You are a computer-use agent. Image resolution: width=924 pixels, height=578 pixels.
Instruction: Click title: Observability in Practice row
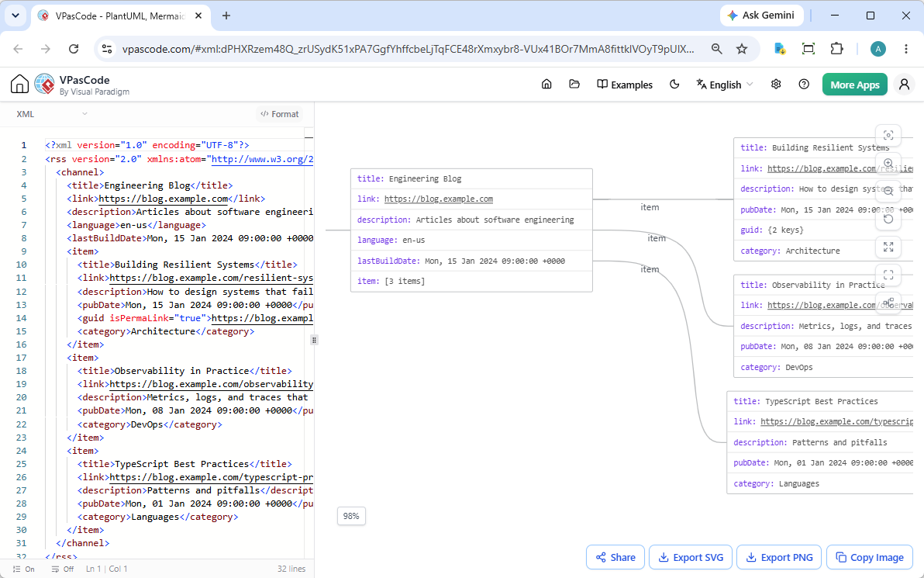point(823,285)
